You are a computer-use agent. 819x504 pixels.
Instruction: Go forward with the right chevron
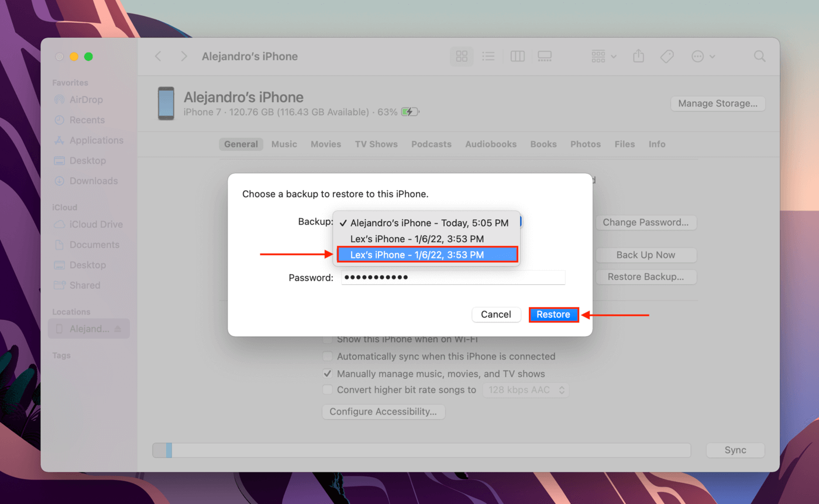click(x=184, y=56)
